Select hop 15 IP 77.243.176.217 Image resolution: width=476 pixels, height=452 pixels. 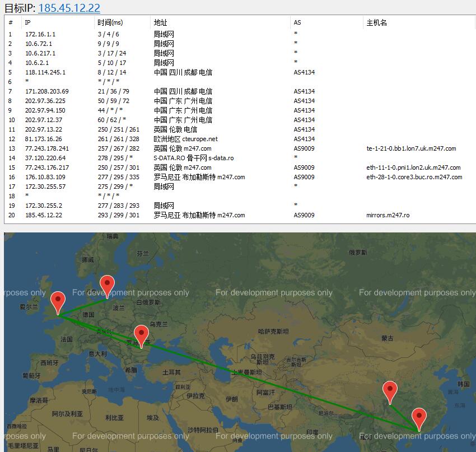47,167
